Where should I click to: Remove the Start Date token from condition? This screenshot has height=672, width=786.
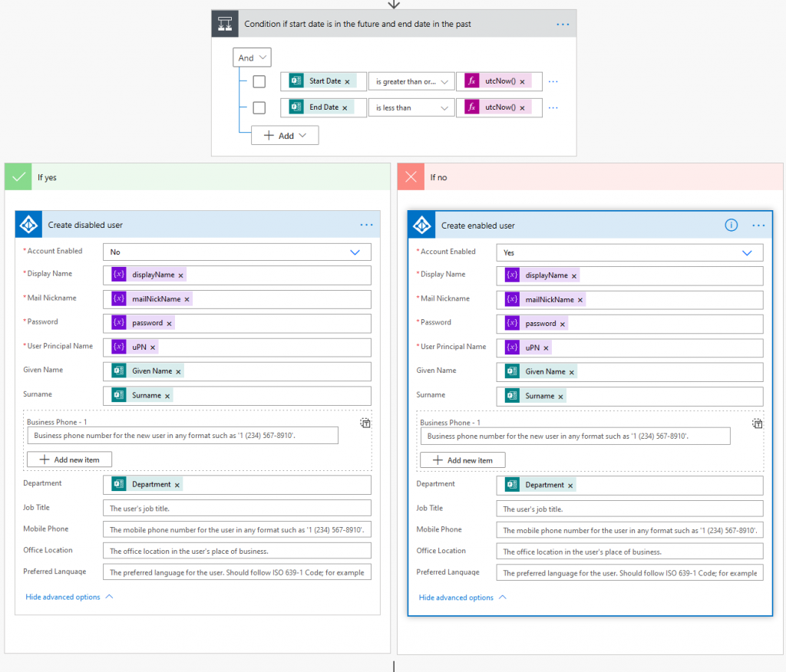pos(347,81)
